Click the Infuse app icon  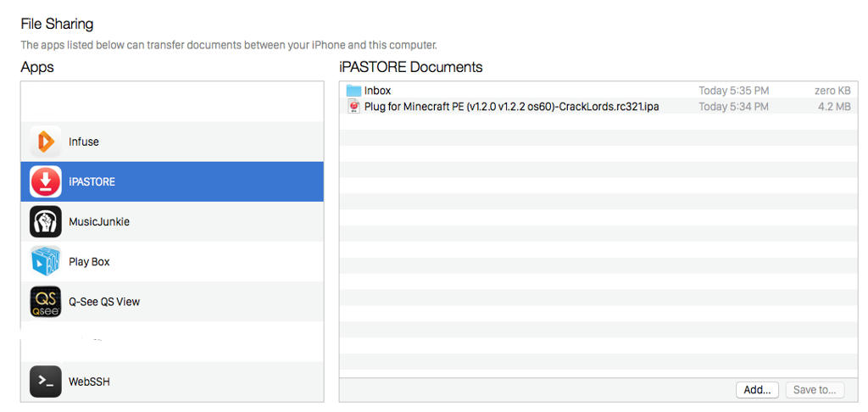[x=46, y=142]
